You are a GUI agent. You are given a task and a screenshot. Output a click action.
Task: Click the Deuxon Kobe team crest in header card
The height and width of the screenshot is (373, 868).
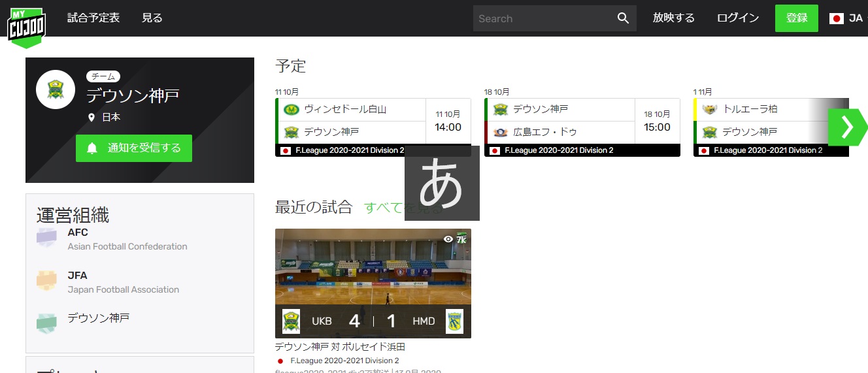point(56,89)
